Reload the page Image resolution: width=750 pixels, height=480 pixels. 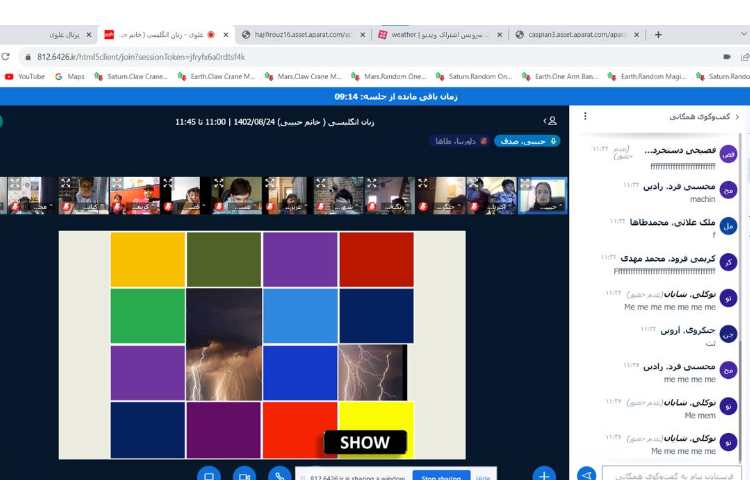[x=6, y=57]
